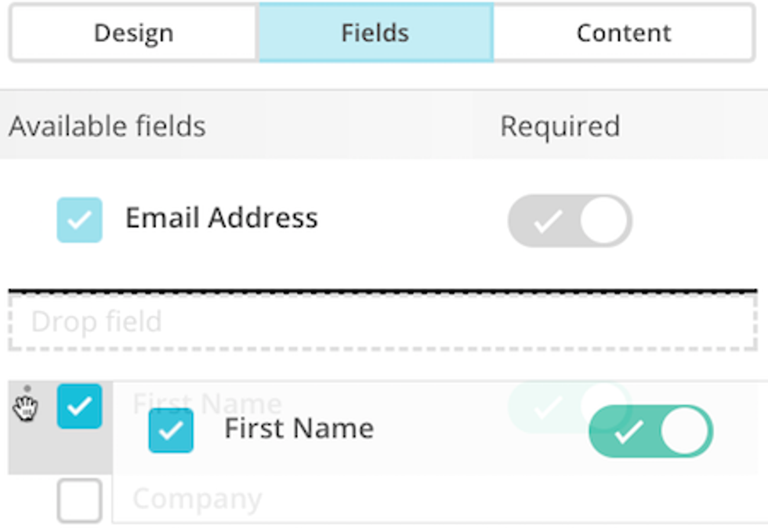
Task: Click the dragged First Name label text
Action: click(299, 429)
